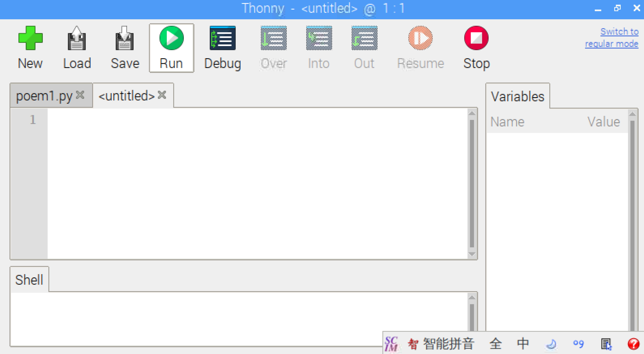Open IME setup menu icon
644x354 pixels.
coord(606,344)
